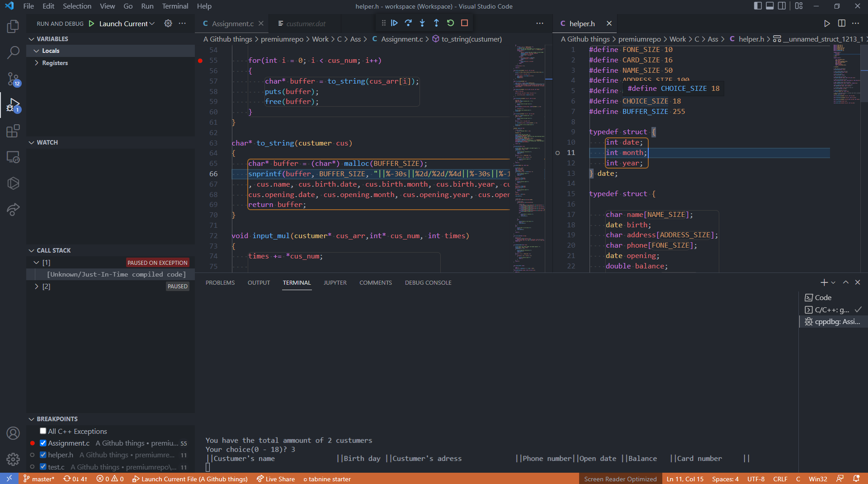Stop the debug session
The height and width of the screenshot is (484, 868).
click(464, 23)
